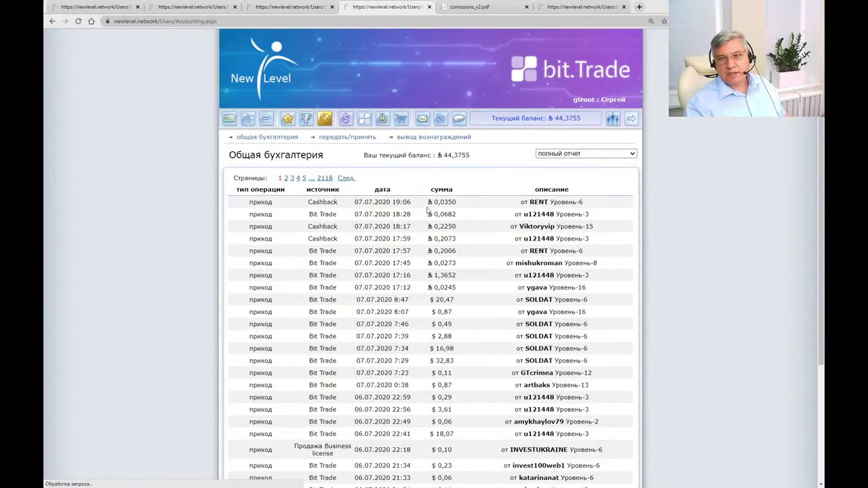Click the golden globe toolbar icon
The width and height of the screenshot is (868, 488).
[324, 119]
